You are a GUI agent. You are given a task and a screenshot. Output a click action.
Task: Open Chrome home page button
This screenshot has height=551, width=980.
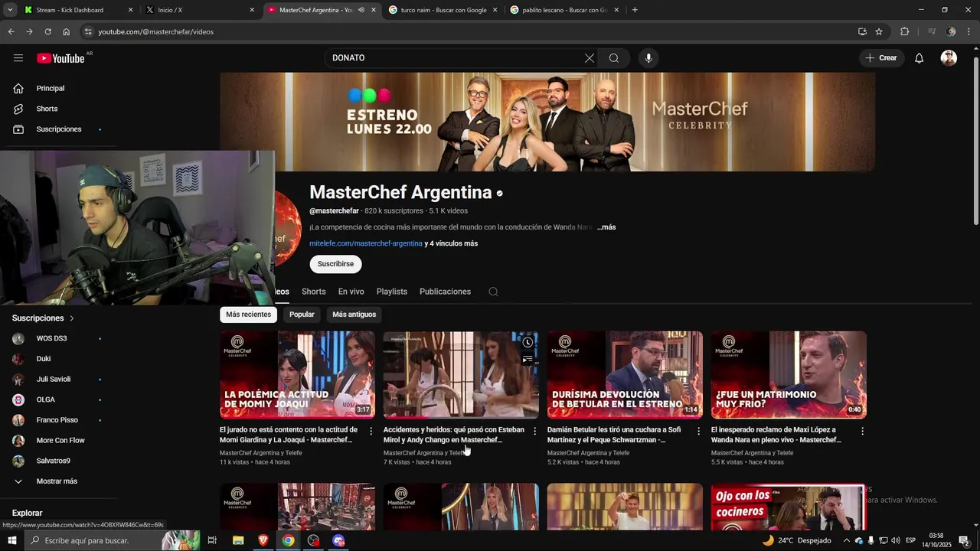tap(66, 31)
